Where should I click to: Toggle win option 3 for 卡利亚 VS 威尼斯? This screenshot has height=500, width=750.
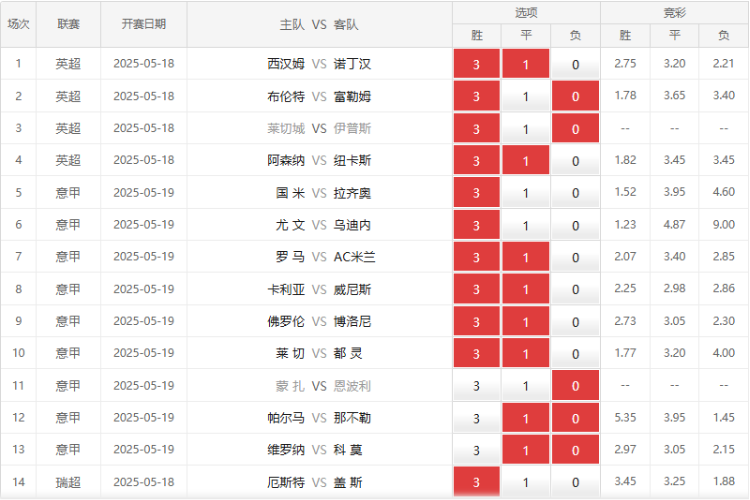coord(476,289)
